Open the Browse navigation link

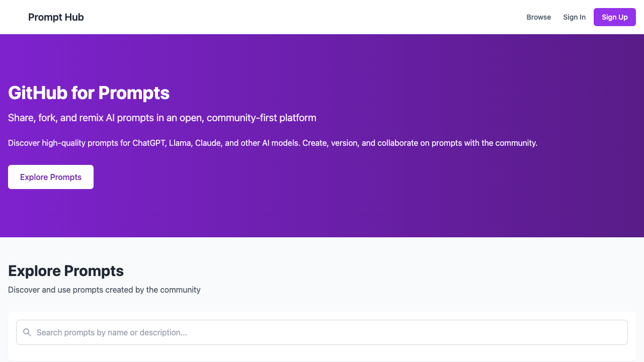click(x=538, y=17)
